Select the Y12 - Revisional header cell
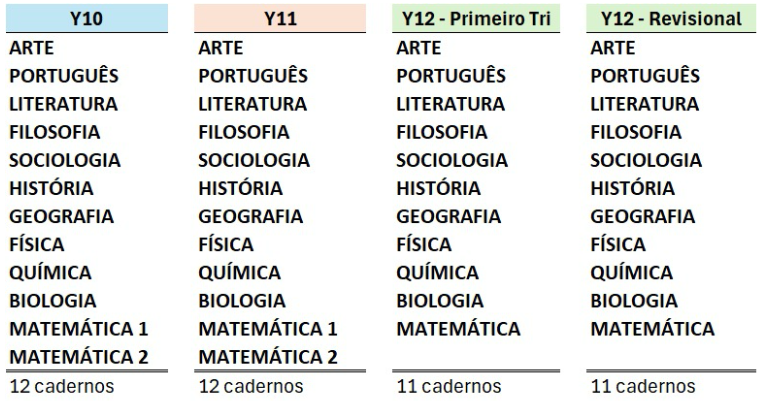Viewport: 762px width, 406px height. click(x=671, y=18)
